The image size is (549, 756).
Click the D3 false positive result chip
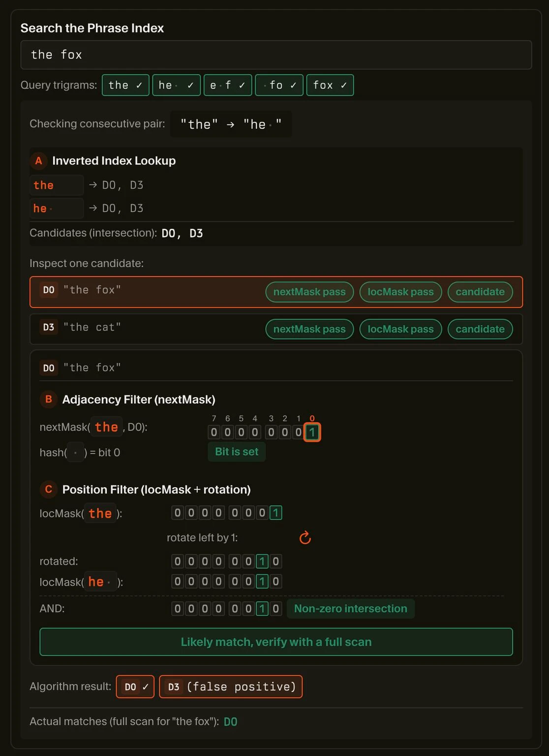click(231, 687)
